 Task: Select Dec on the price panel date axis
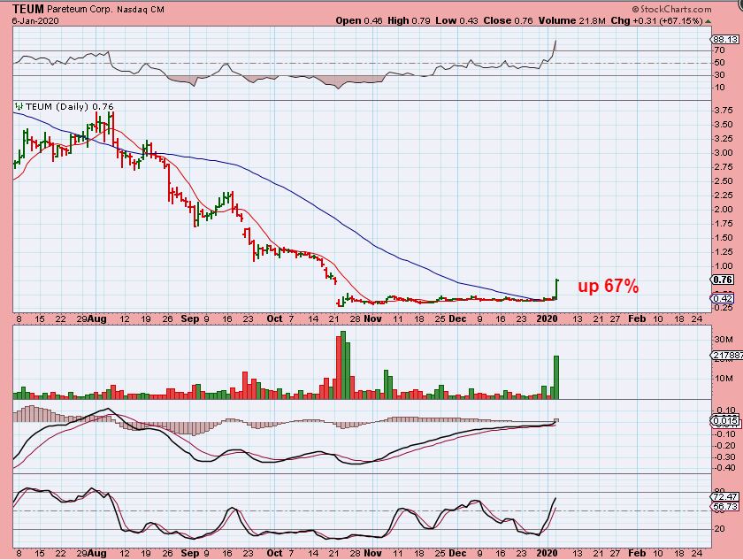pyautogui.click(x=458, y=318)
